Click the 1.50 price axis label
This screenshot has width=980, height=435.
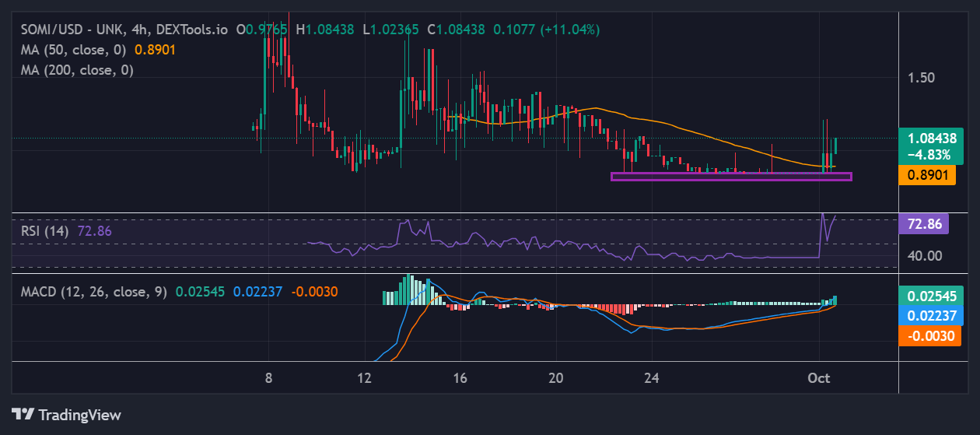tap(922, 78)
